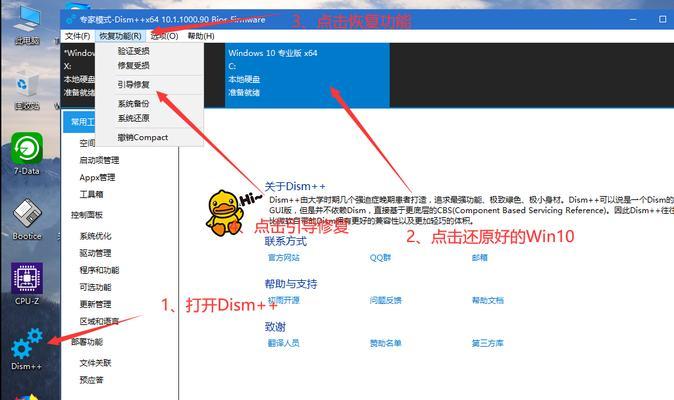
Task: Open 区域和语言 in the sidebar
Action: click(99, 321)
